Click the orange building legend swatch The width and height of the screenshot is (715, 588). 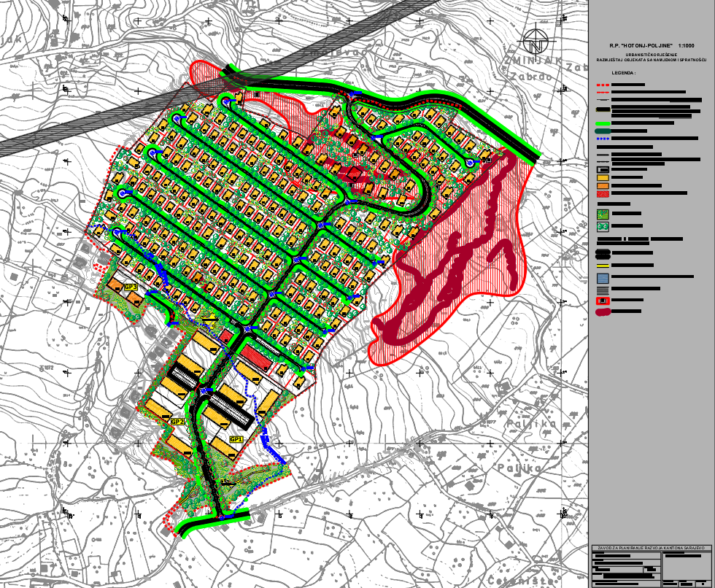pyautogui.click(x=603, y=186)
